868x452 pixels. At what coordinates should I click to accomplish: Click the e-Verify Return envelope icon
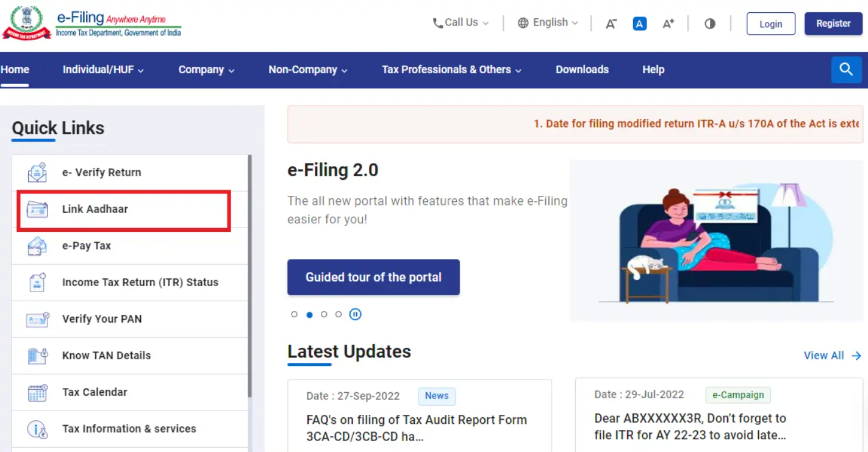[x=37, y=173]
